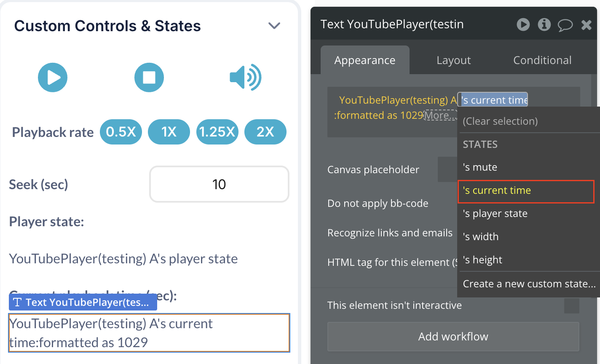Switch to the Conditional tab
Screen dimensions: 600x364
(542, 60)
